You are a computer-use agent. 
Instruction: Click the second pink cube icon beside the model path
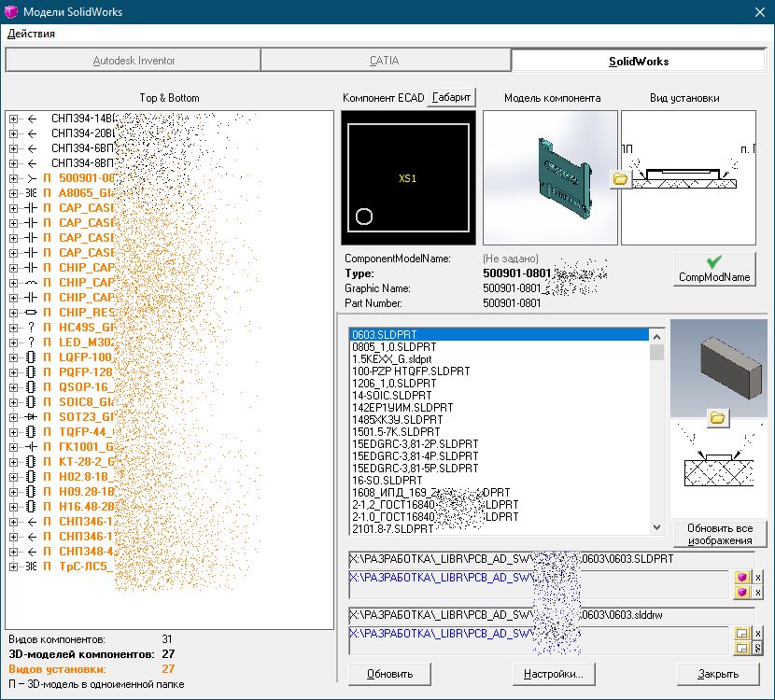741,592
